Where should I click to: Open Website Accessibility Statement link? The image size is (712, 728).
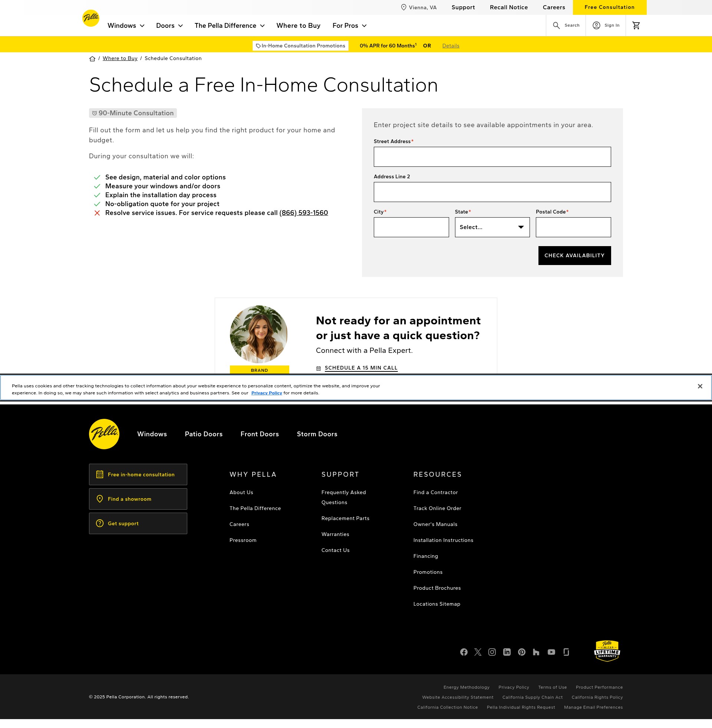pyautogui.click(x=458, y=698)
